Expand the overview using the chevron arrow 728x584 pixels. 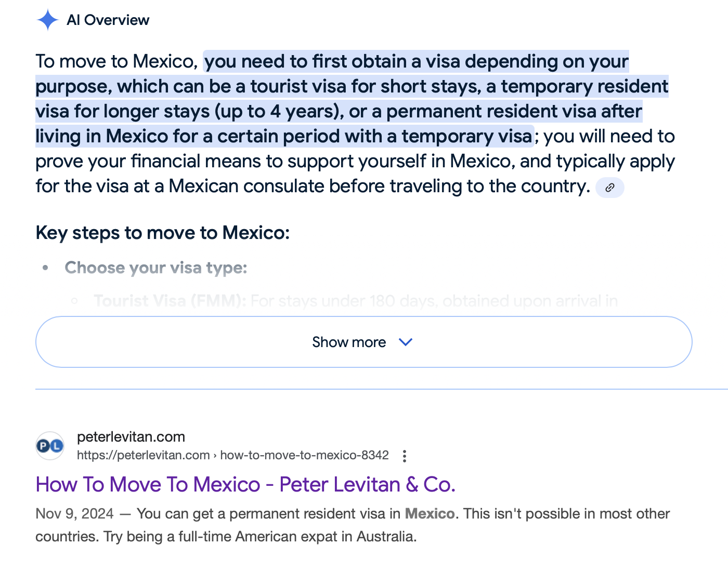coord(405,342)
